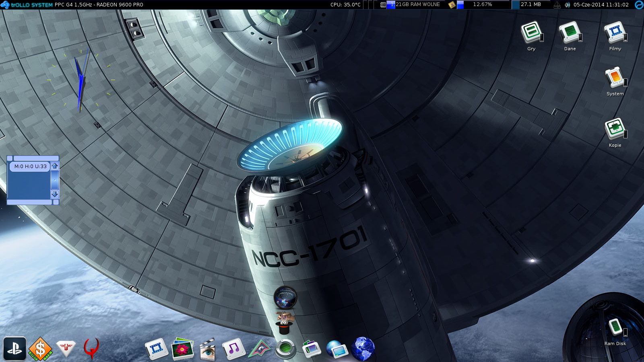Image resolution: width=644 pixels, height=362 pixels.
Task: Open the Gry drive icon
Action: (x=532, y=32)
